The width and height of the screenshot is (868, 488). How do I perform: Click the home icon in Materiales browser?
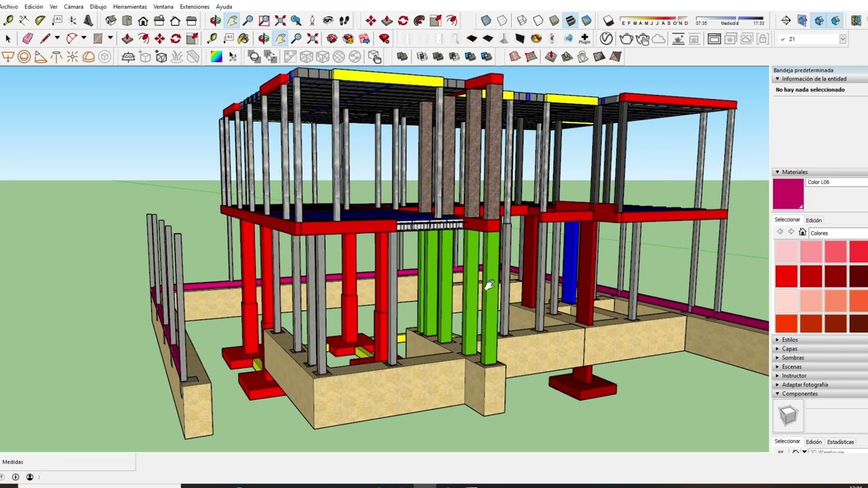802,232
